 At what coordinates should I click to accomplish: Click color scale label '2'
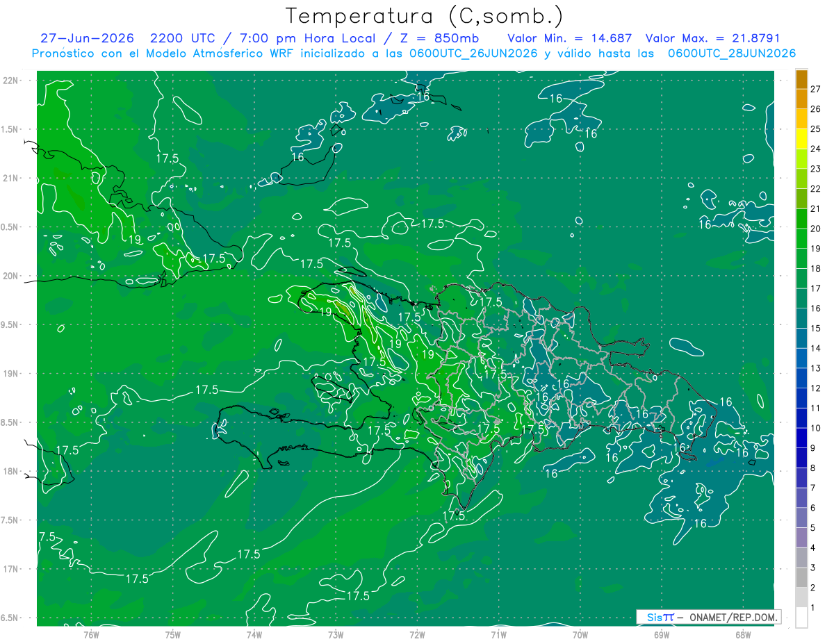(x=813, y=588)
